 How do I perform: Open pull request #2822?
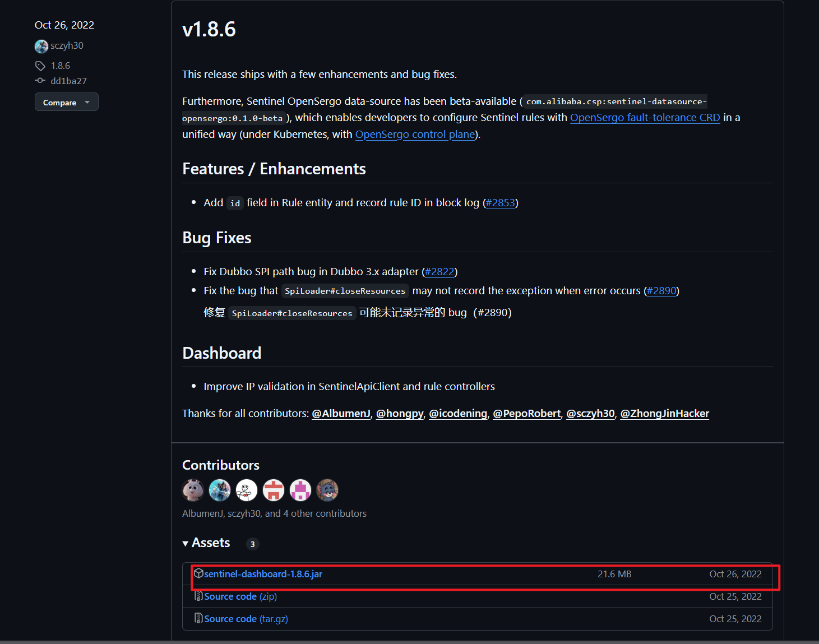pos(439,272)
